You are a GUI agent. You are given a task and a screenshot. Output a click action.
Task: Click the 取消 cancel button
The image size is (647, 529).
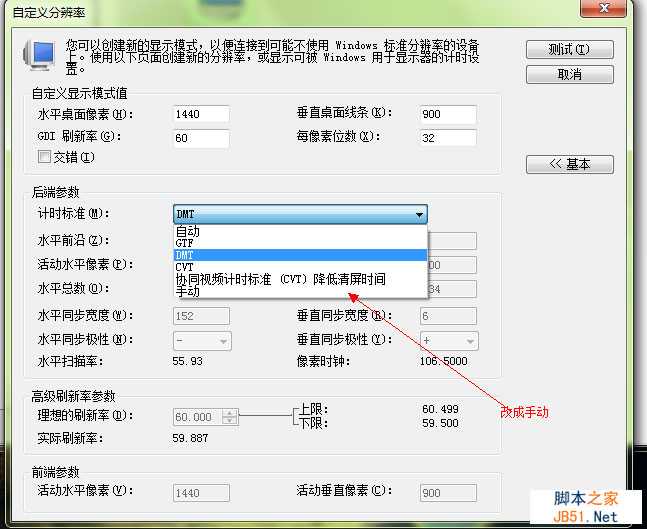click(x=569, y=74)
